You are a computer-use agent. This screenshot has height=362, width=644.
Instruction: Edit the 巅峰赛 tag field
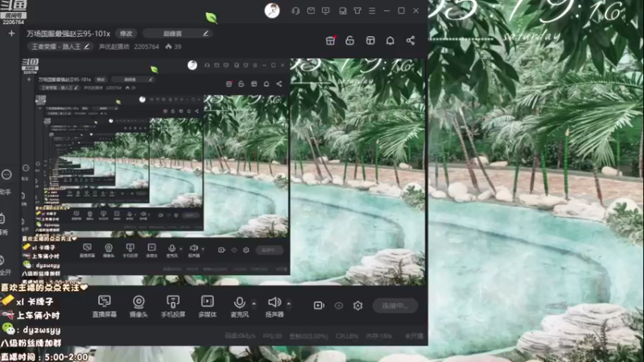[177, 33]
